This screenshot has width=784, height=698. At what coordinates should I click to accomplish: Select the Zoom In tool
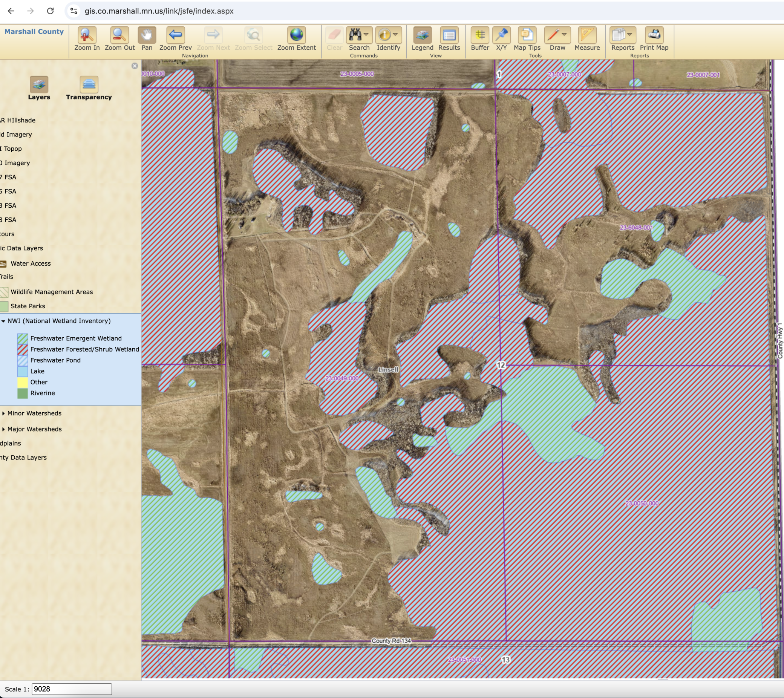tap(87, 35)
